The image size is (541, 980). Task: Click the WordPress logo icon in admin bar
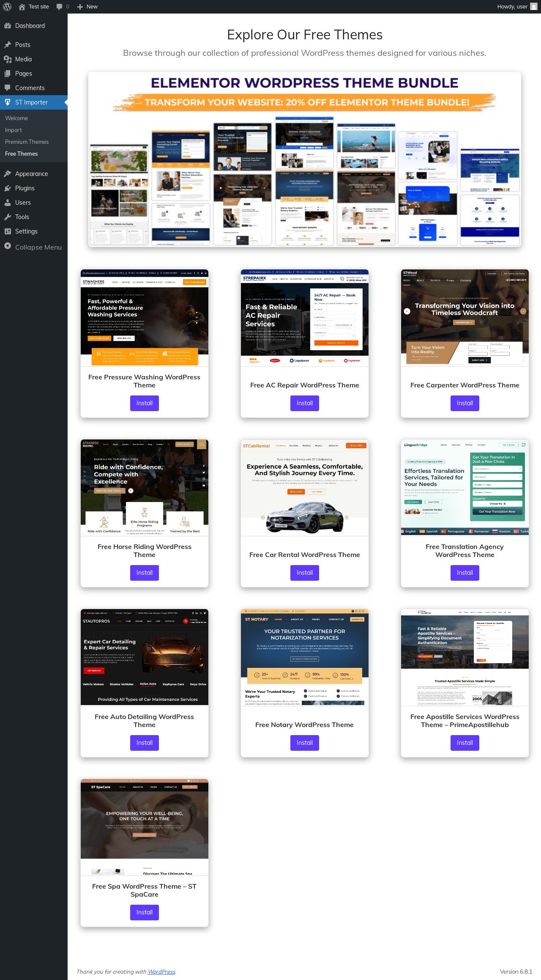point(7,7)
